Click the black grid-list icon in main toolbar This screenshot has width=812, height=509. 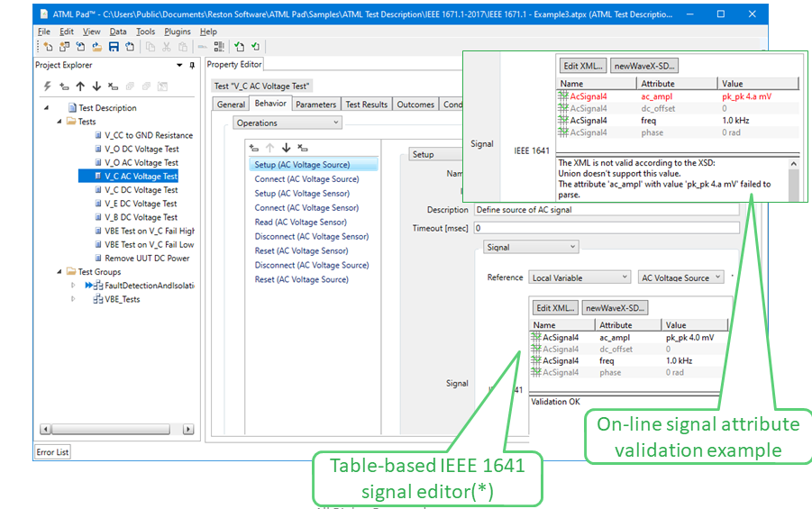pyautogui.click(x=219, y=47)
